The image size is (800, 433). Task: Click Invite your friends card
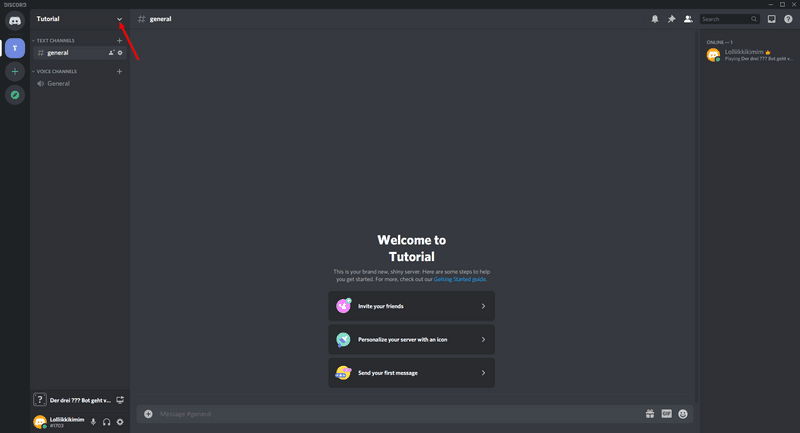(x=411, y=306)
